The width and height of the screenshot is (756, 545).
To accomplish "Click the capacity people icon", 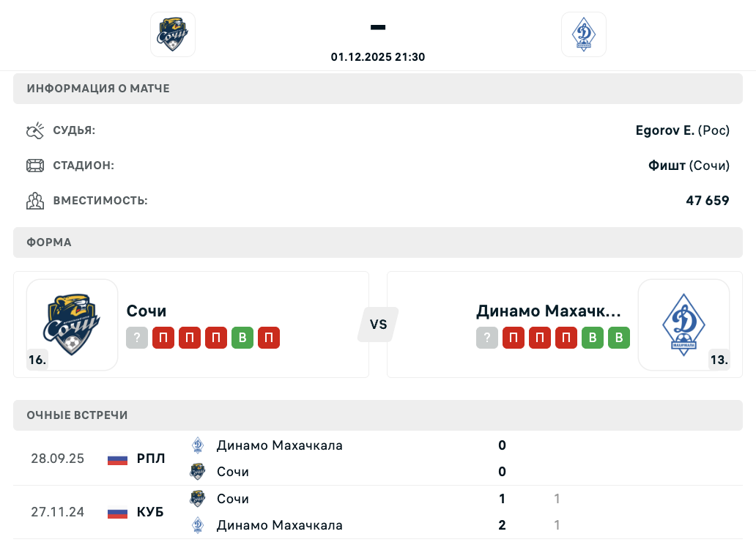I will pos(35,201).
